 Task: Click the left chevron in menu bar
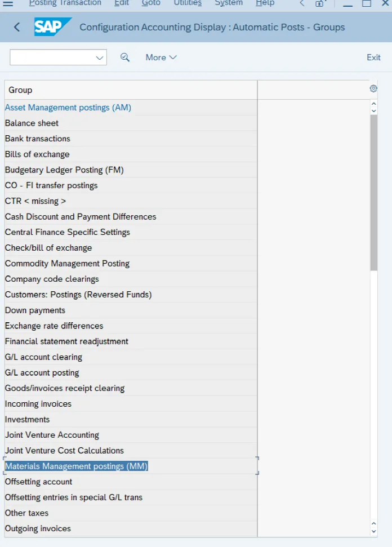coord(302,3)
